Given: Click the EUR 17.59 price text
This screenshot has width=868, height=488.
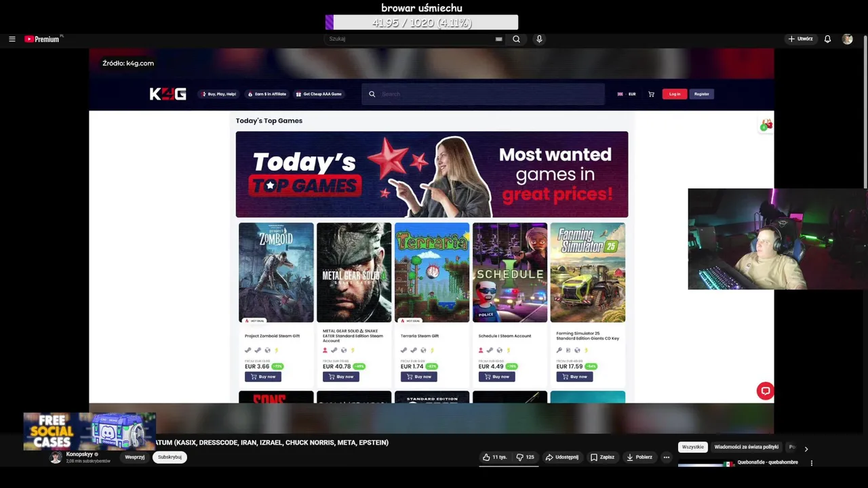Looking at the screenshot, I should [569, 367].
